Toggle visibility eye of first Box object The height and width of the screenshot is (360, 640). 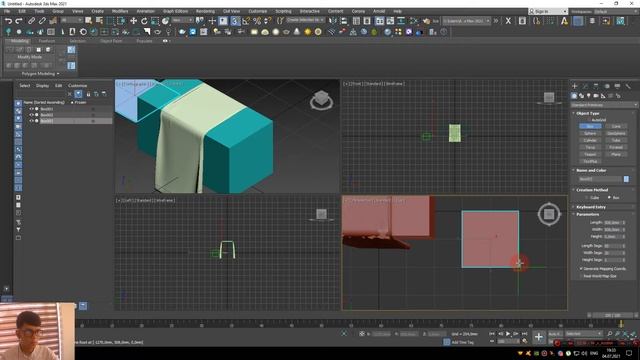click(32, 109)
